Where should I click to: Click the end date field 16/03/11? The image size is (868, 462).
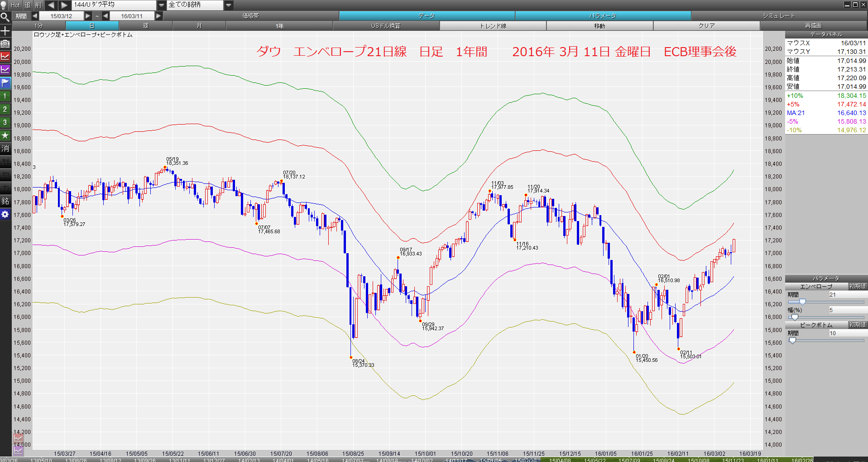(x=132, y=16)
